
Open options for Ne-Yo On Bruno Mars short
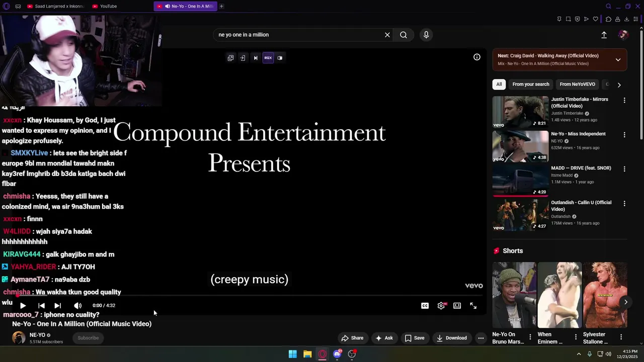(x=530, y=337)
